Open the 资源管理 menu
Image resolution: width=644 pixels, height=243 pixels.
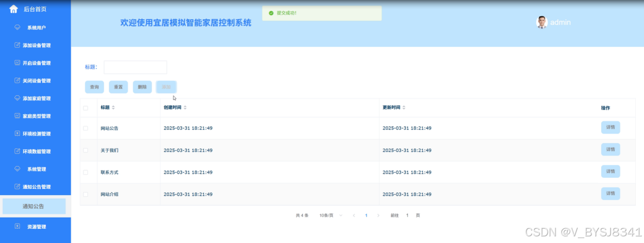tap(36, 226)
